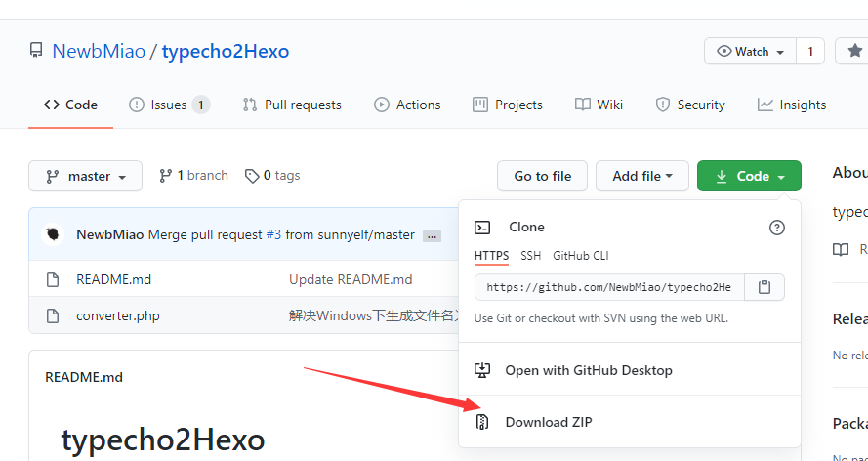Click the converter.php file icon
Viewport: 868px width, 461px height.
[53, 316]
